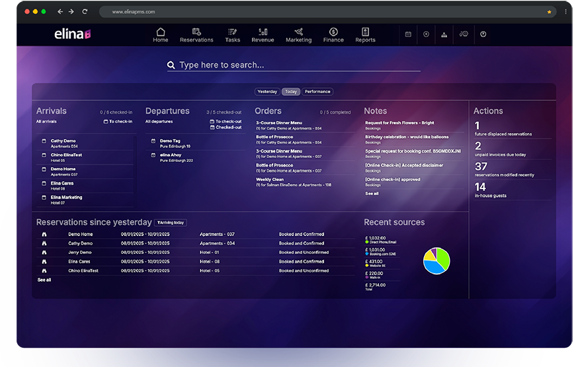The image size is (588, 367).
Task: Toggle the Checked-out departures filter
Action: coord(226,128)
